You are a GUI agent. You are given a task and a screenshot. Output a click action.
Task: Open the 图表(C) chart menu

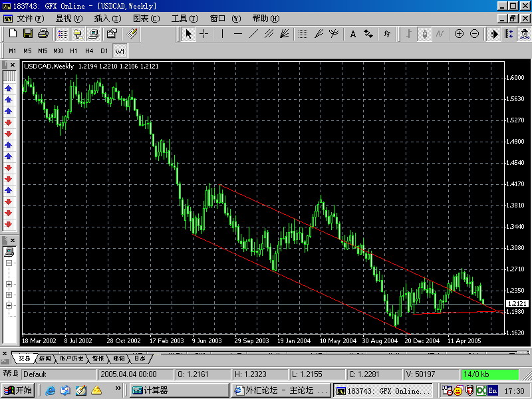146,19
